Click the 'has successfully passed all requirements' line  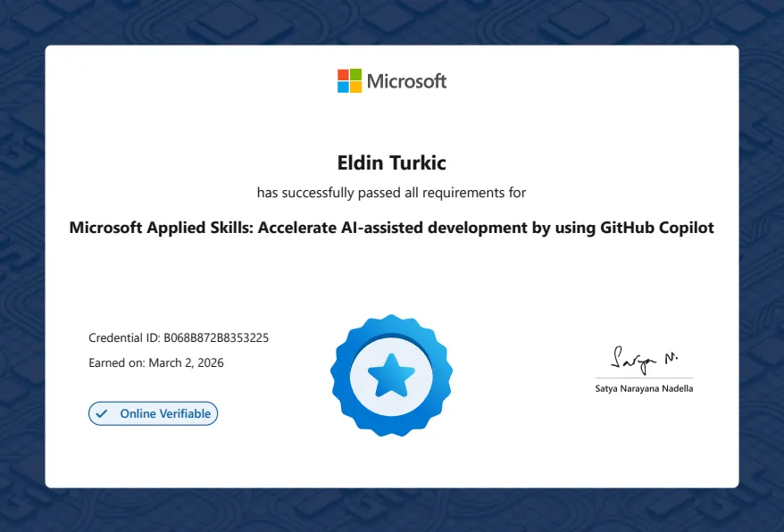(x=391, y=193)
